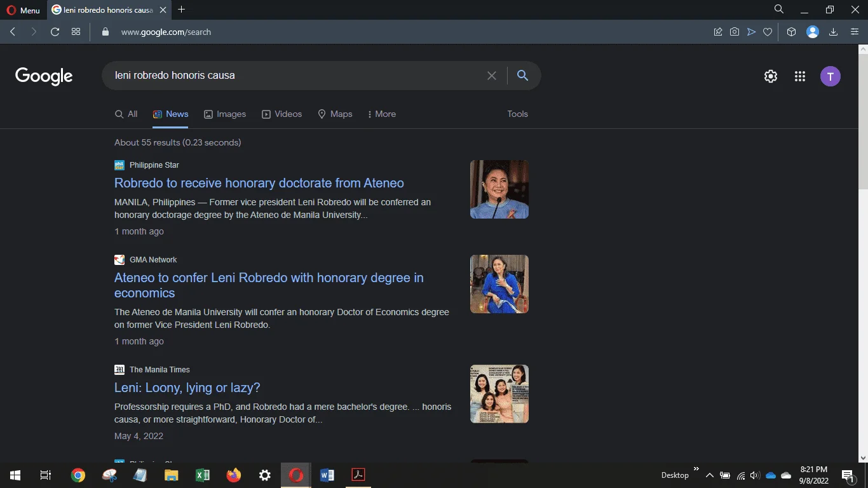
Task: Open Firefox from the taskbar
Action: point(234,475)
